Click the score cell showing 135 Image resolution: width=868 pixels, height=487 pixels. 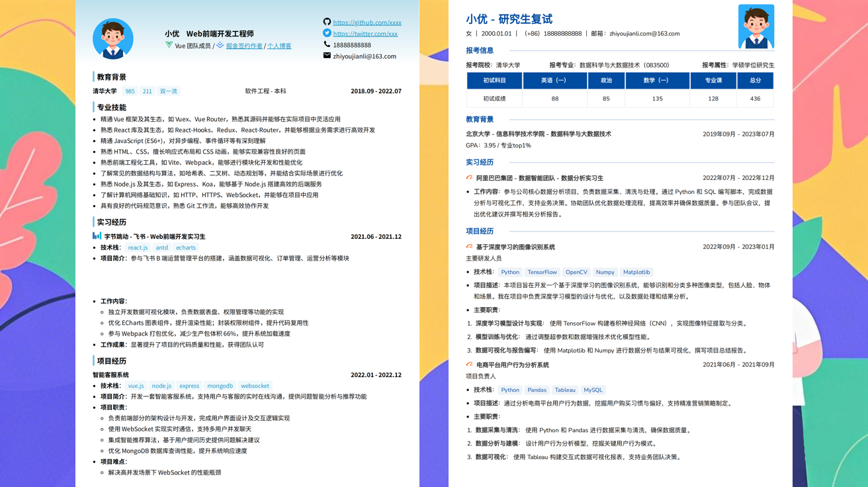[x=657, y=99]
